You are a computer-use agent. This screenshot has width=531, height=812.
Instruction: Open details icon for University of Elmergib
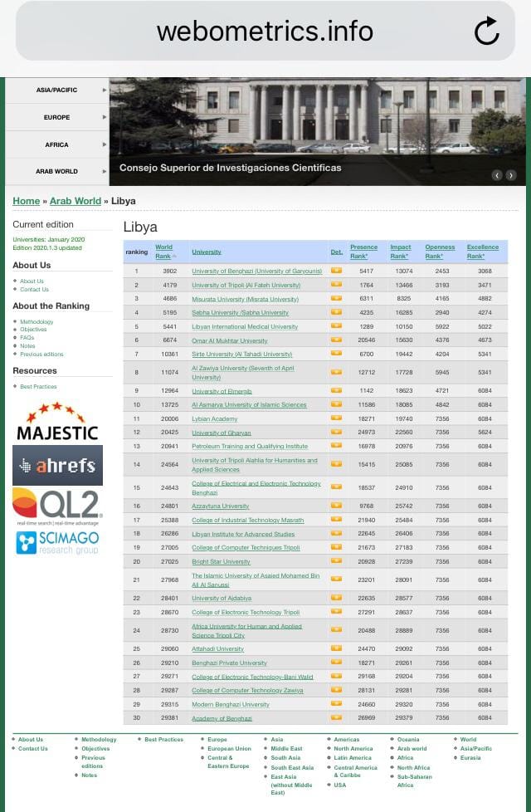[x=336, y=390]
